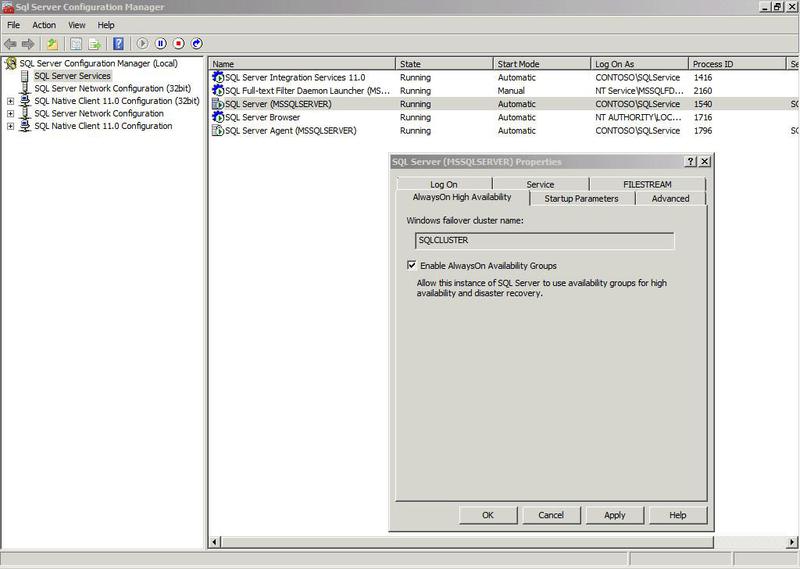Click the Properties dialog question mark help button
Viewport: 800px width, 569px height.
tap(690, 162)
